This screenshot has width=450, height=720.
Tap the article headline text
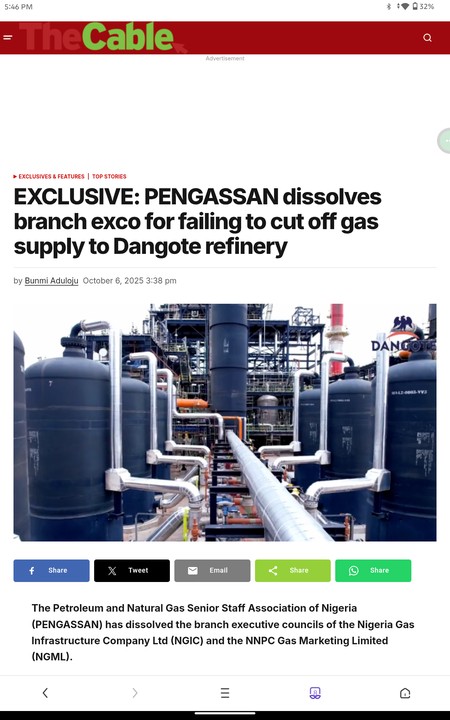[x=197, y=221]
